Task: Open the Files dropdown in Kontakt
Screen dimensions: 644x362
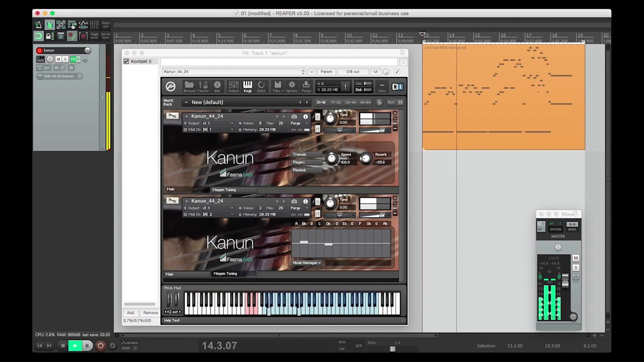Action: point(277,86)
